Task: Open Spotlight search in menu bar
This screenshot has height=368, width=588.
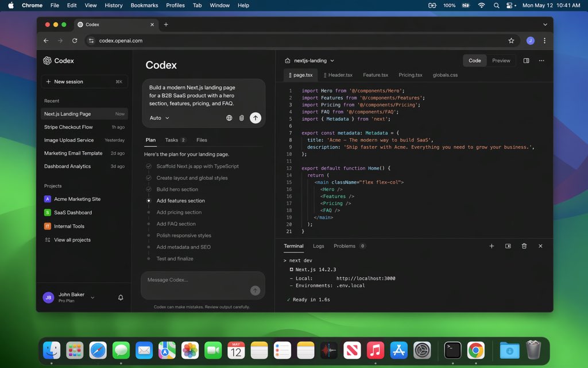Action: click(496, 5)
